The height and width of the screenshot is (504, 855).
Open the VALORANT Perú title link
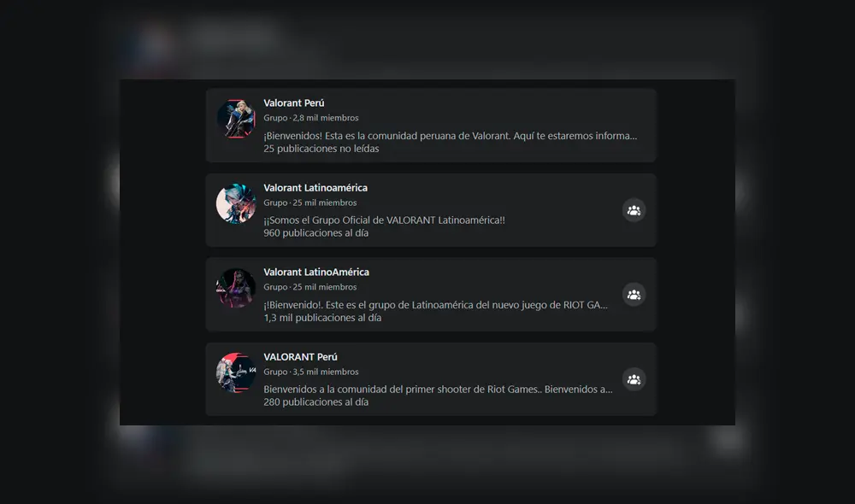pyautogui.click(x=300, y=357)
